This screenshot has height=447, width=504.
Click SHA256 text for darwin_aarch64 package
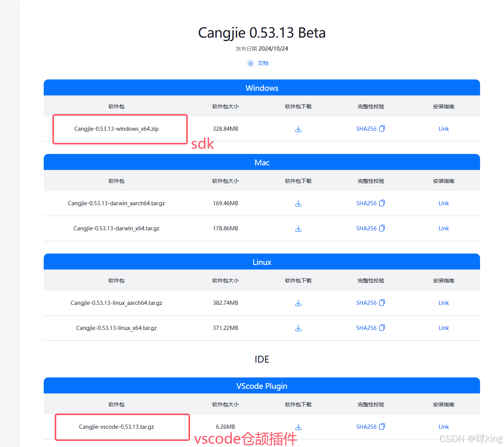coord(366,203)
